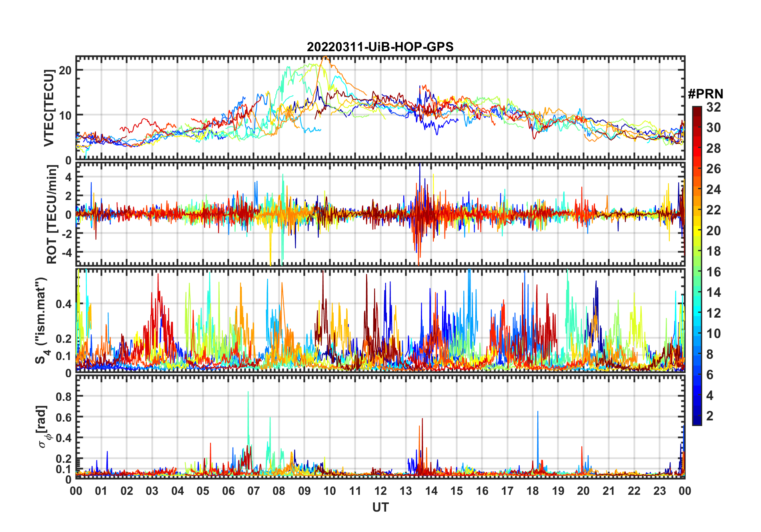761x532 pixels.
Task: Click colorbar tick label 18
Action: tap(713, 251)
